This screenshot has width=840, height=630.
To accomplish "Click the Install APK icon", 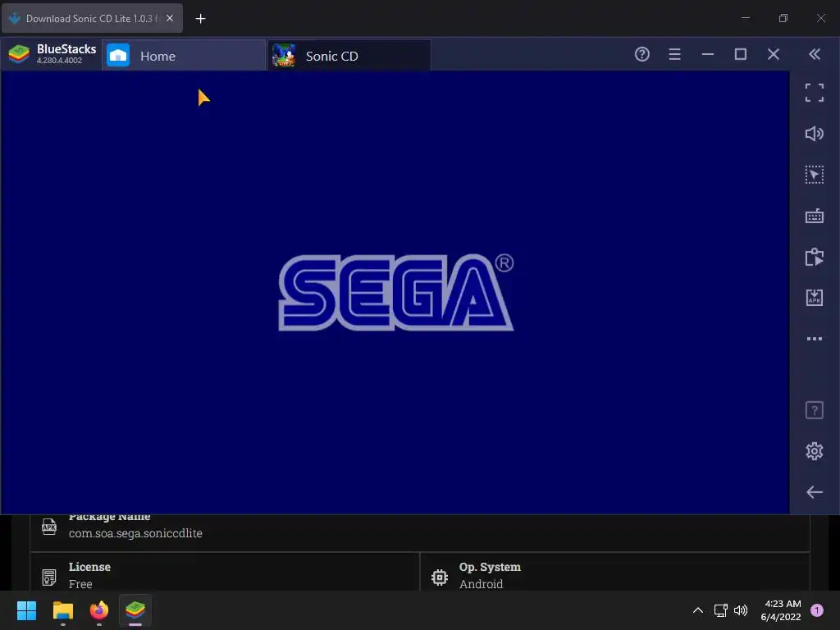I will 815,298.
